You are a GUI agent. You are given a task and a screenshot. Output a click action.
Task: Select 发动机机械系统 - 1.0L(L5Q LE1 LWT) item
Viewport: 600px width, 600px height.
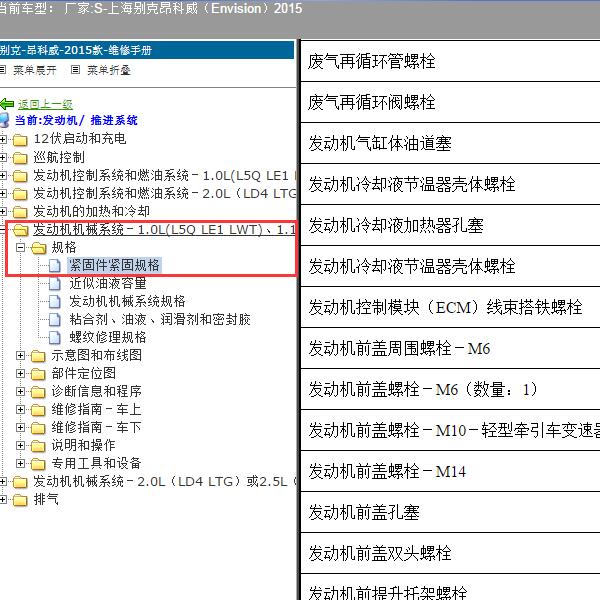[165, 230]
